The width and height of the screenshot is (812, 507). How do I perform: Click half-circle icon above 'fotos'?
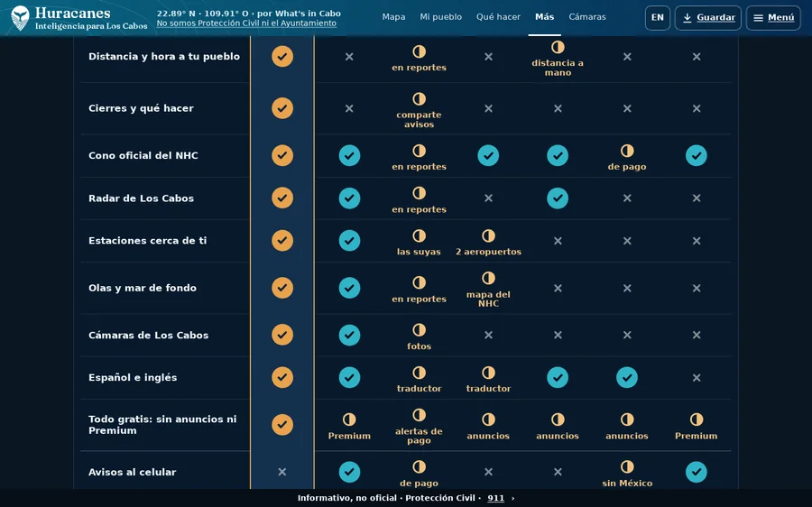(x=419, y=330)
